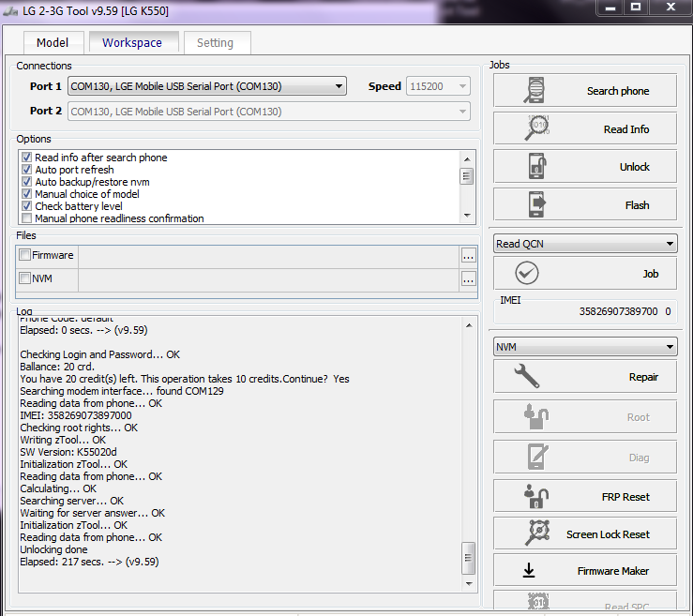
Task: Click the Job checkmark circle icon
Action: point(527,273)
